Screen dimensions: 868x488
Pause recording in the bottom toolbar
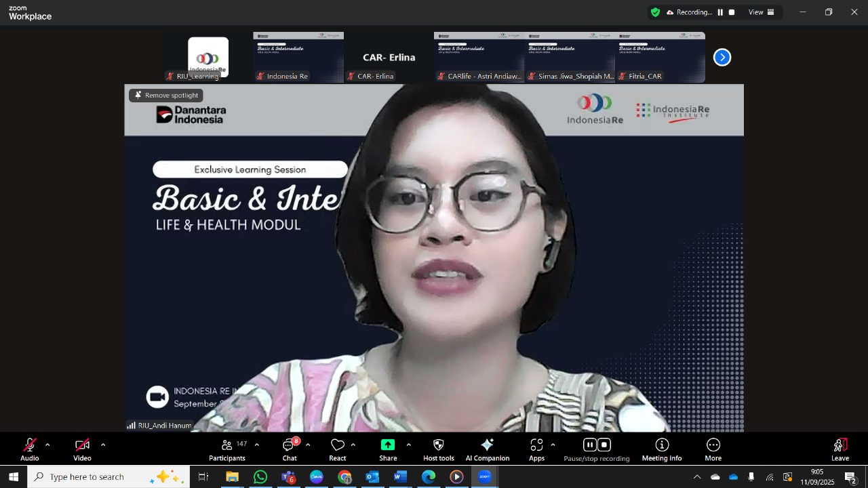pyautogui.click(x=589, y=445)
